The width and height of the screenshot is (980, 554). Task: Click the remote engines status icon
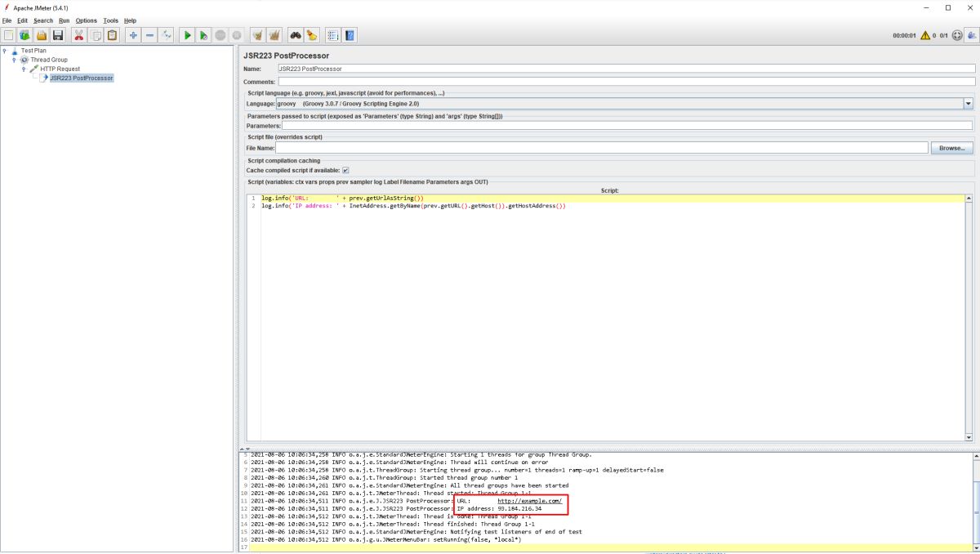pos(957,35)
